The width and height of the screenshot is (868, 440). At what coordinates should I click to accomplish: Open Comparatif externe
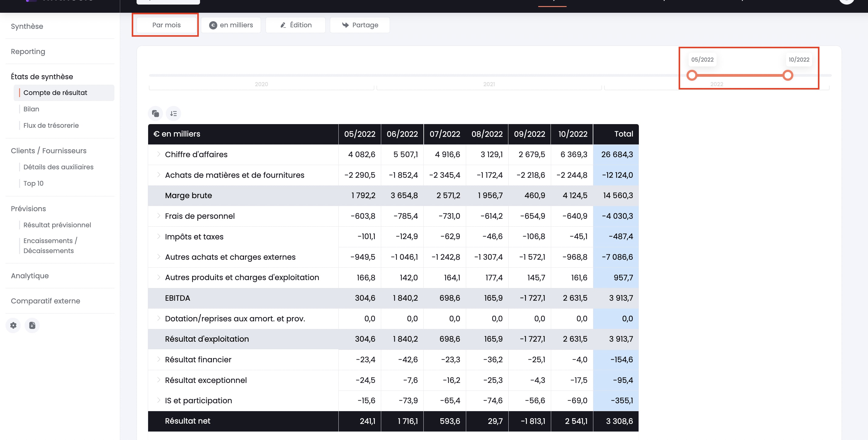point(46,301)
